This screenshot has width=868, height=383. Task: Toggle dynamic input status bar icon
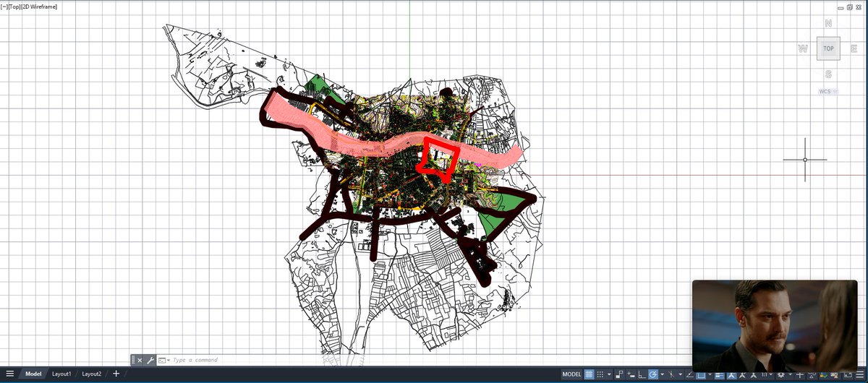(x=631, y=374)
